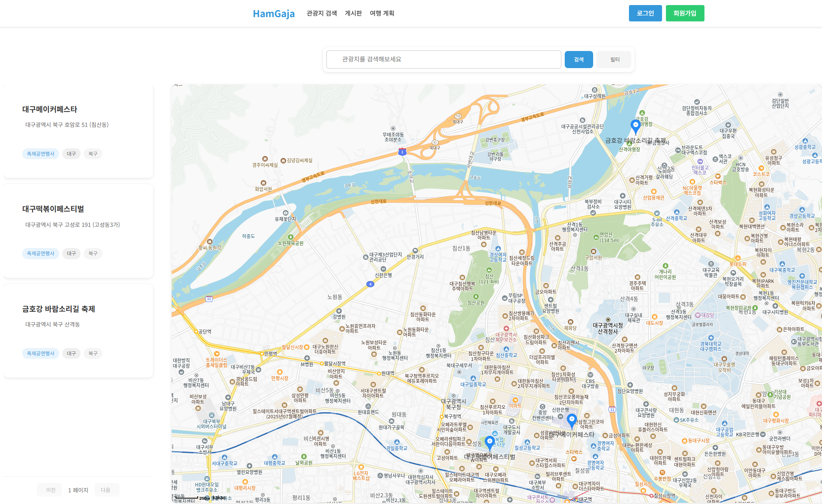Open the 관광지 검색 menu

point(321,13)
